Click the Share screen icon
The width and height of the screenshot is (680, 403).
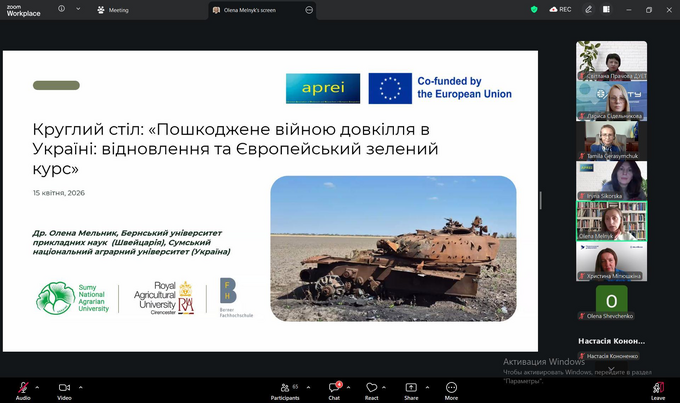[411, 386]
